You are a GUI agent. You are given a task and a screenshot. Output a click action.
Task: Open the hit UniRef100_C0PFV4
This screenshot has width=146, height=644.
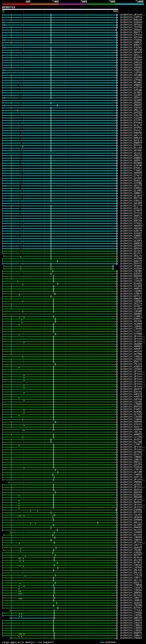131,17
